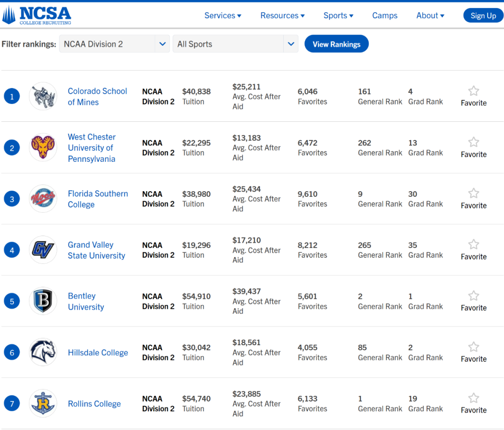Expand the Resources menu
Screen dimensions: 504x430
282,15
